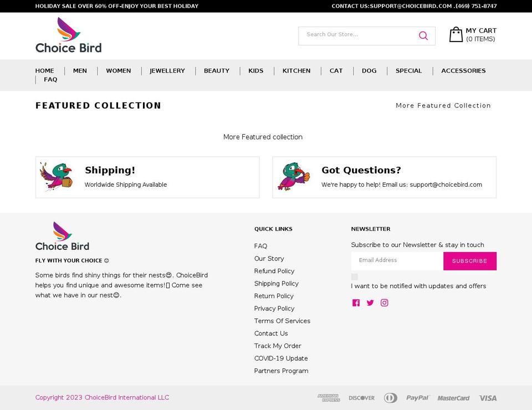Open the Privacy Policy link
532x410 pixels.
click(x=274, y=308)
